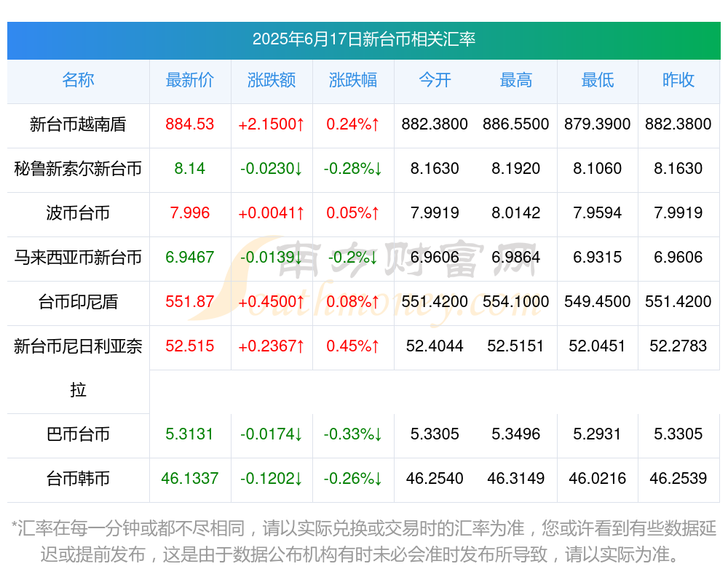
Task: Click latest price 5.3131
Action: click(x=190, y=434)
